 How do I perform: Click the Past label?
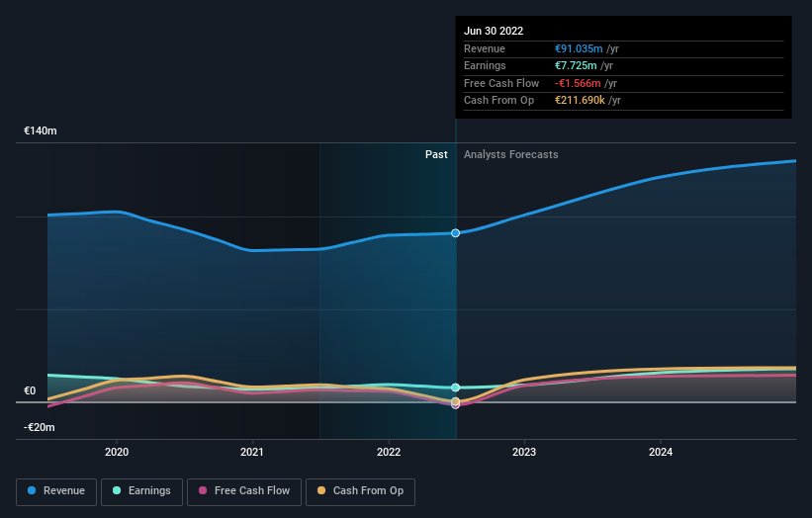coord(436,154)
